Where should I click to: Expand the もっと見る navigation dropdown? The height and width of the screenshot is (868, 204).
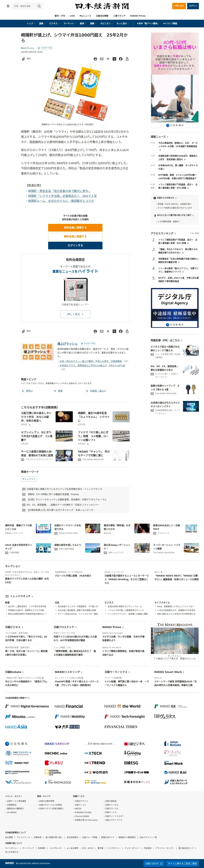(123, 24)
